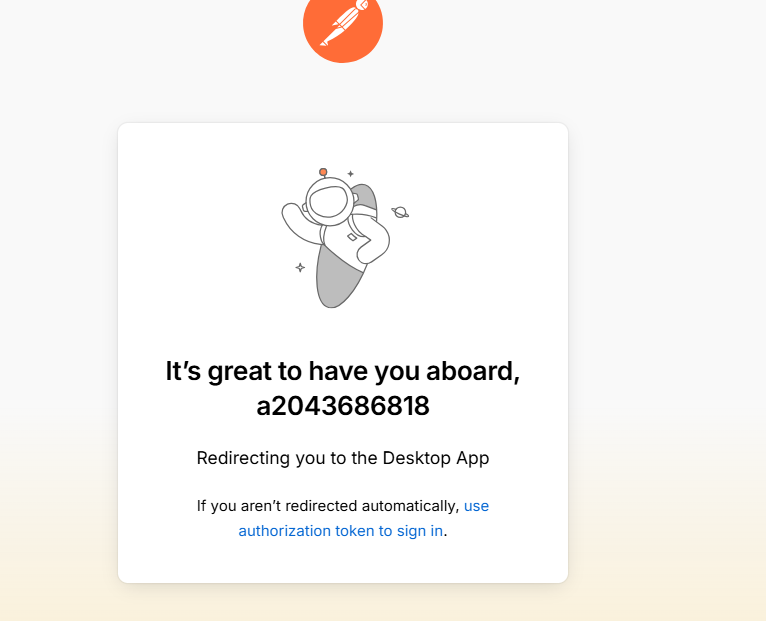Click the Postman rocket figure inside logo

(344, 21)
